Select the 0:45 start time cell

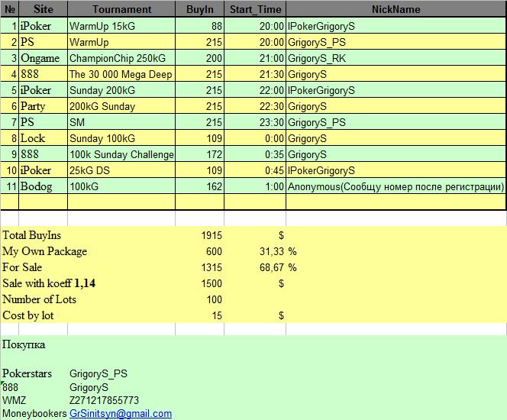pyautogui.click(x=255, y=170)
